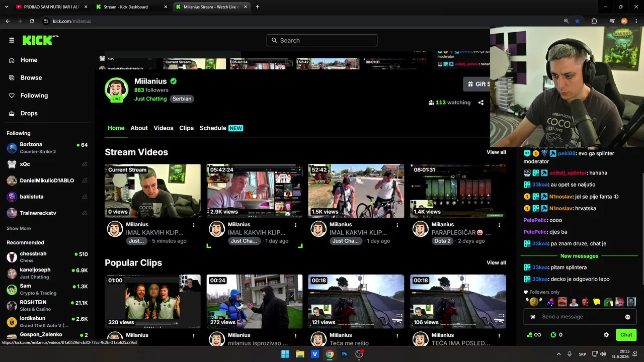Screen dimensions: 644x362
Task: Expand Show More in Following list
Action: 19,228
